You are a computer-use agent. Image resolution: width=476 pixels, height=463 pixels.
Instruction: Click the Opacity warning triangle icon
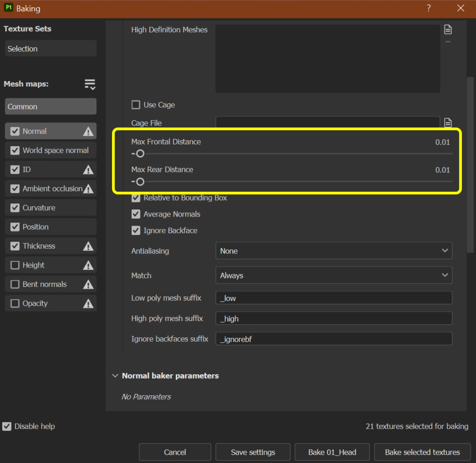[x=88, y=303]
